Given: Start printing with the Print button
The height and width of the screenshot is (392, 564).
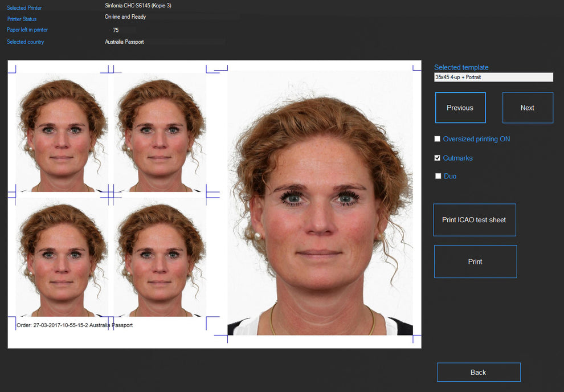Looking at the screenshot, I should tap(475, 262).
